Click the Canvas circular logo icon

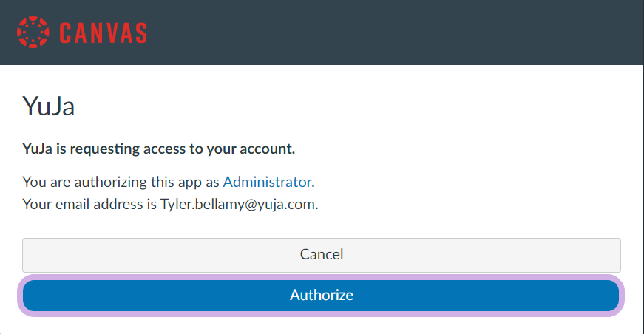(x=33, y=33)
